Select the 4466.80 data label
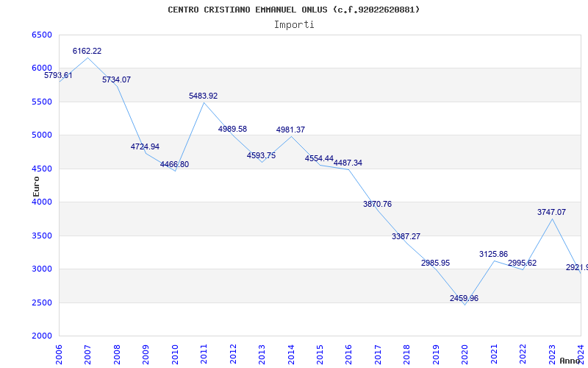This screenshot has height=368, width=588. [x=175, y=164]
